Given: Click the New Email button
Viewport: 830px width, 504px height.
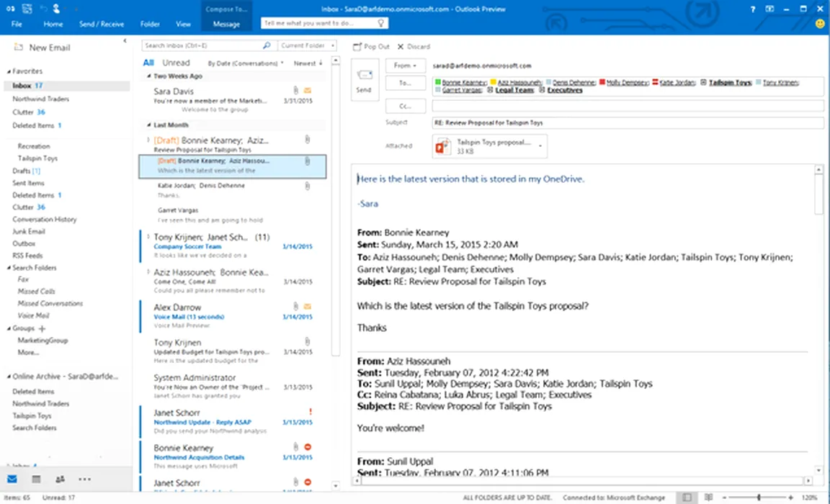Looking at the screenshot, I should pyautogui.click(x=42, y=48).
